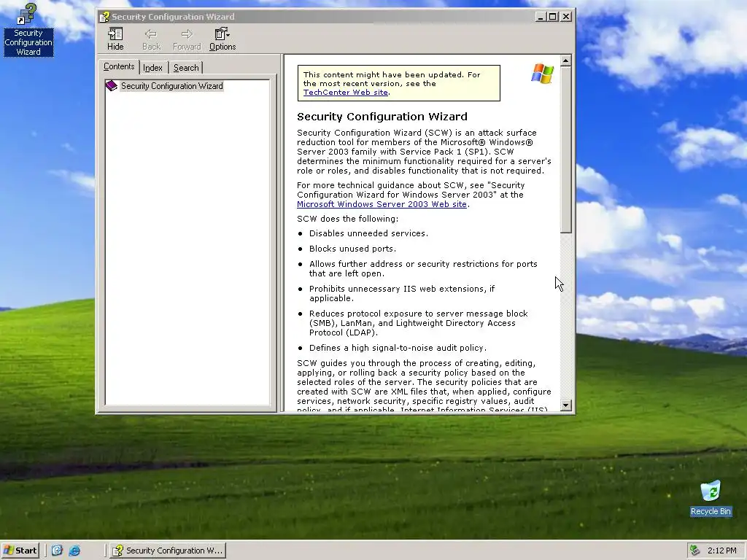Switch to the Index tab
Viewport: 747px width, 560px height.
coord(153,68)
